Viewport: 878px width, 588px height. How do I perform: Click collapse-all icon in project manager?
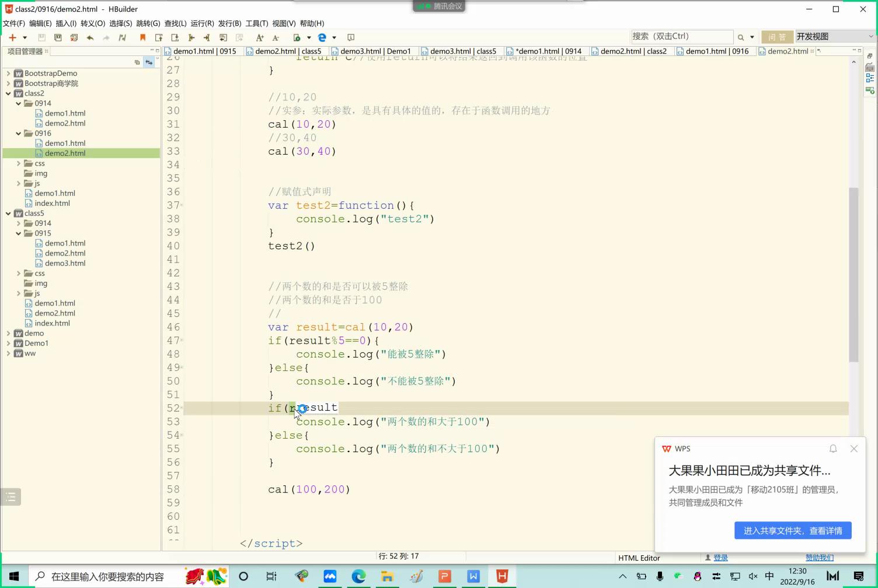tap(137, 62)
